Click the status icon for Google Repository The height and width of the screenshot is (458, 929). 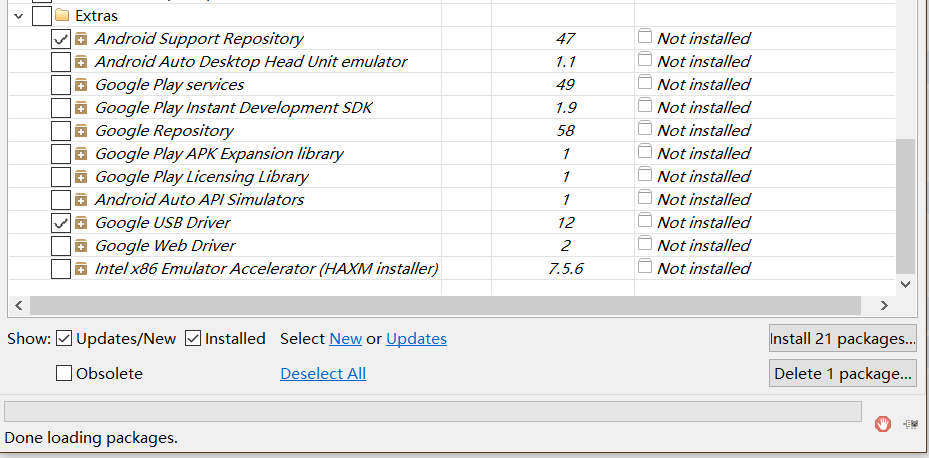pyautogui.click(x=645, y=129)
